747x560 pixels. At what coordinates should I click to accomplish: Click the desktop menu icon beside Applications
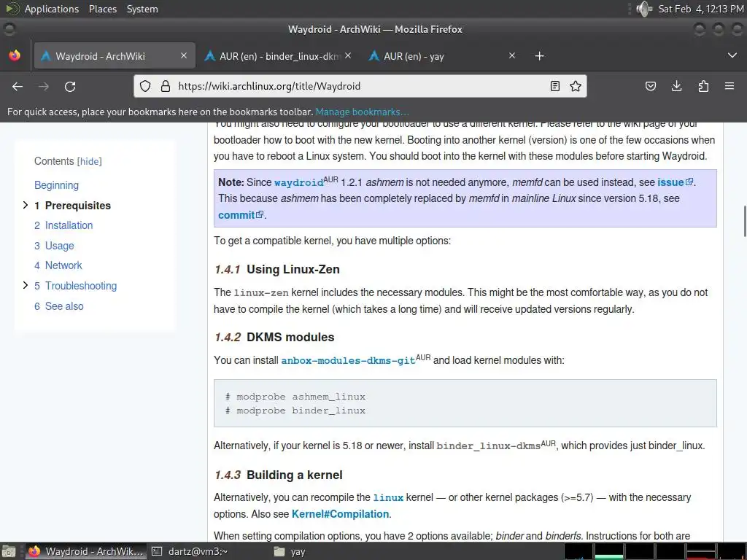(12, 9)
